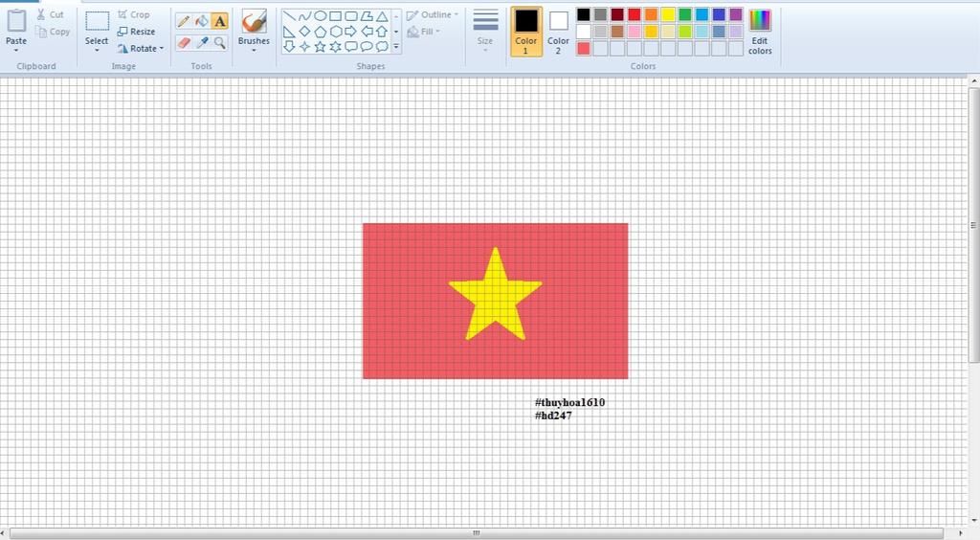Select the Eraser tool

184,42
